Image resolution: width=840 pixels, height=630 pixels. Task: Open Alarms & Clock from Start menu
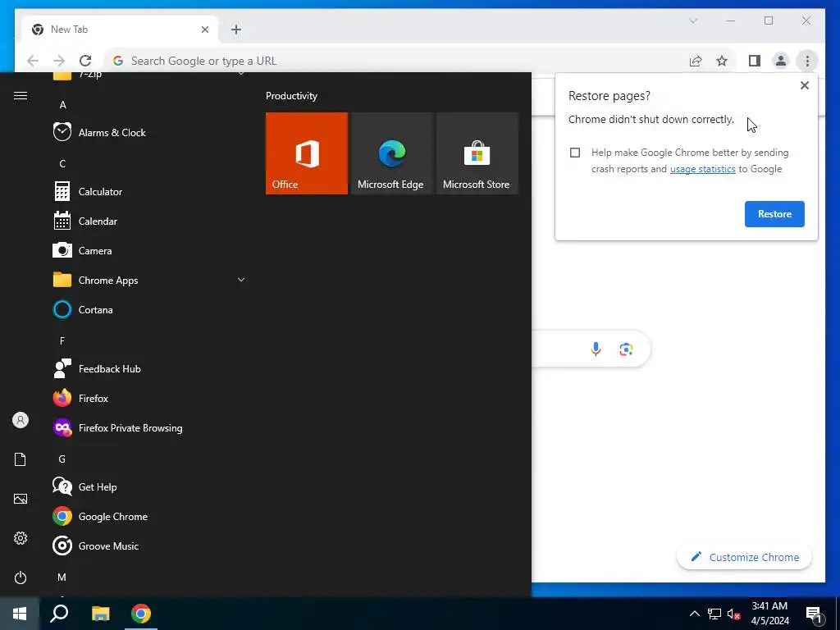[151, 132]
